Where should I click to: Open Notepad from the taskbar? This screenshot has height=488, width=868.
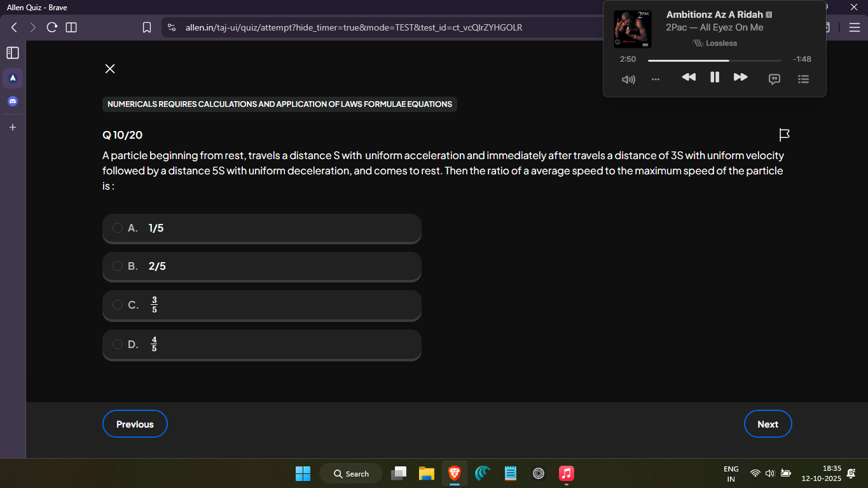pyautogui.click(x=510, y=473)
